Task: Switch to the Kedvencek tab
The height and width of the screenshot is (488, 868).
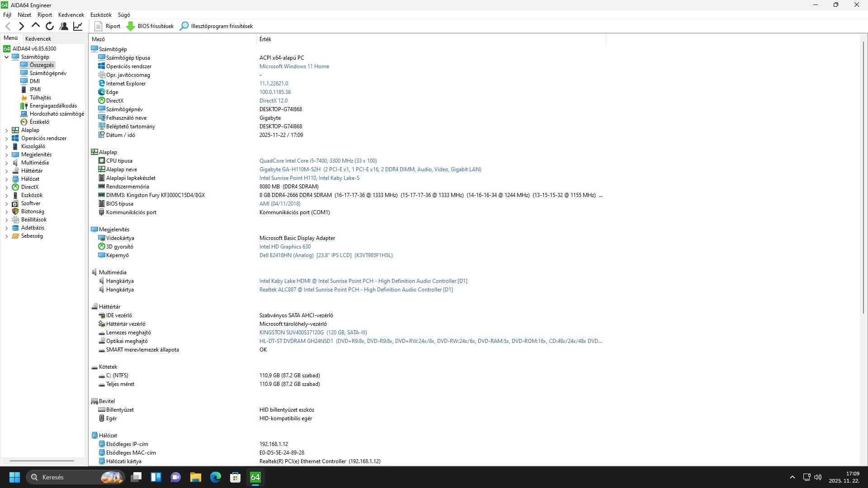Action: click(38, 38)
